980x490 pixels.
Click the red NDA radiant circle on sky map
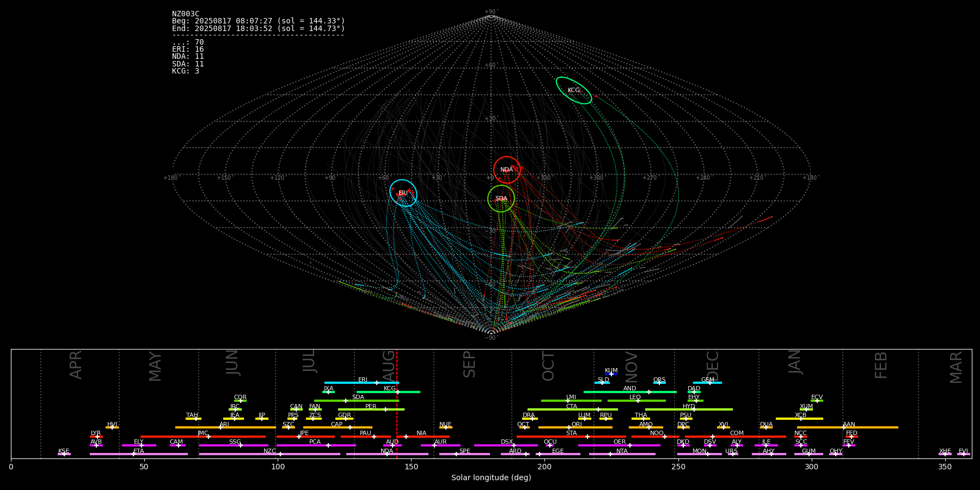click(507, 170)
